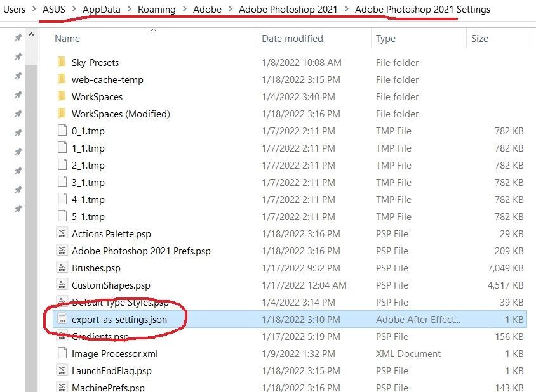Expand the arrow after Adobe Photoshop 2021
The width and height of the screenshot is (536, 392).
pos(346,9)
